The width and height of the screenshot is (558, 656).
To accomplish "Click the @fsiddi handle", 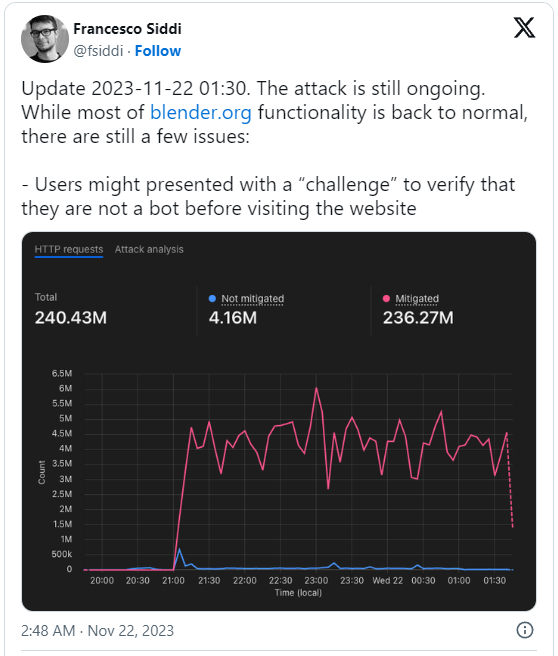I will (x=98, y=51).
